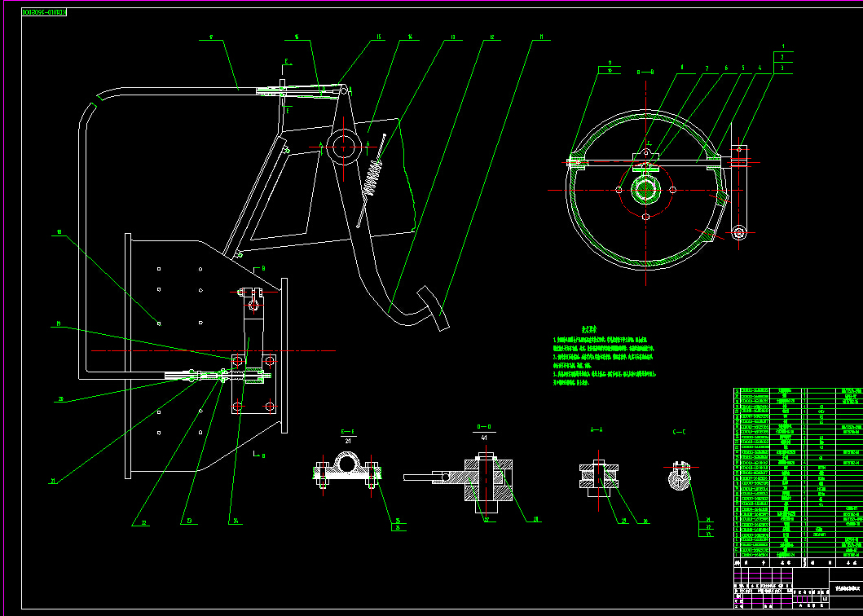Screen dimensions: 863x616
Task: Pick part balloon number 23
Action: 188,521
